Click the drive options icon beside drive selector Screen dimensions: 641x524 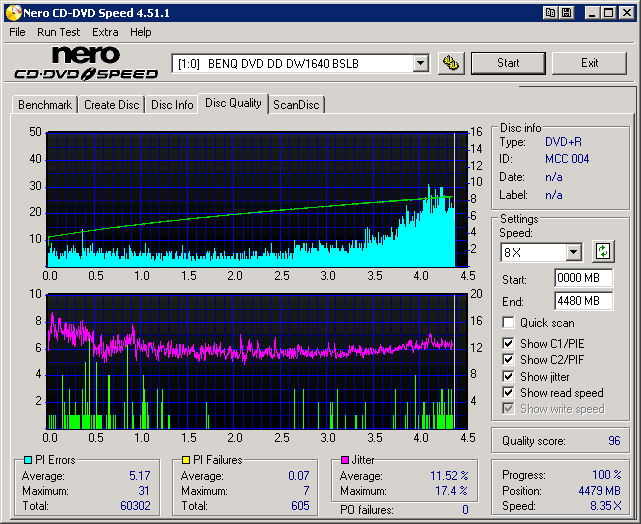tap(451, 63)
